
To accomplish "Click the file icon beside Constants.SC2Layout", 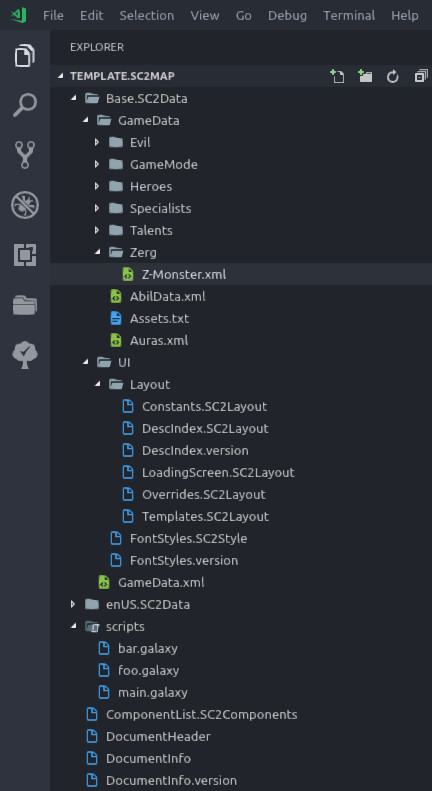I will 128,407.
